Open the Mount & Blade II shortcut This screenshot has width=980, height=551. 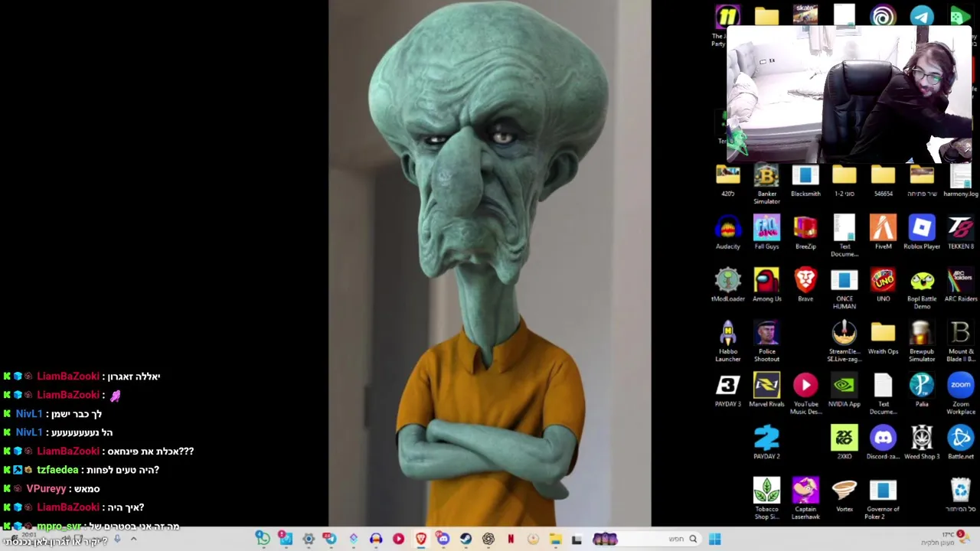(961, 341)
